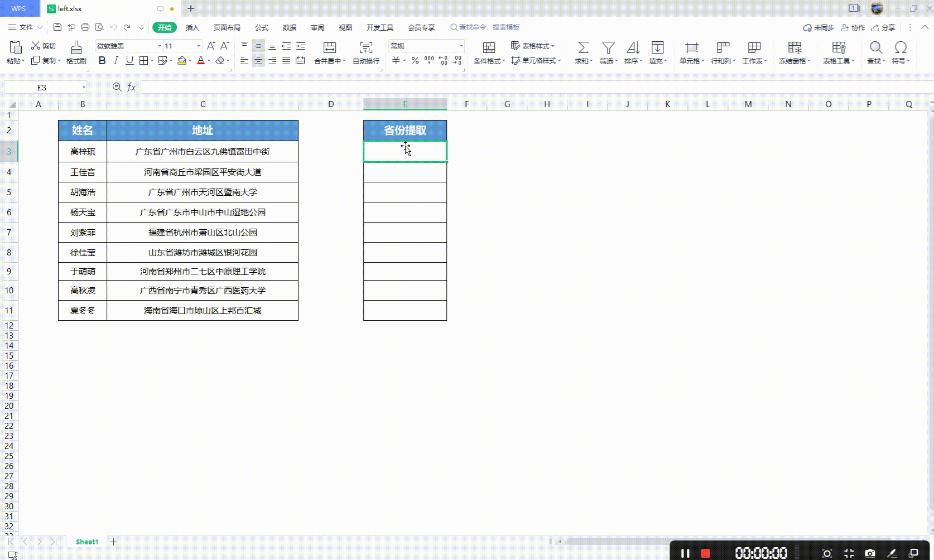This screenshot has height=560, width=934.
Task: Click the Increase Indent icon
Action: click(x=300, y=46)
